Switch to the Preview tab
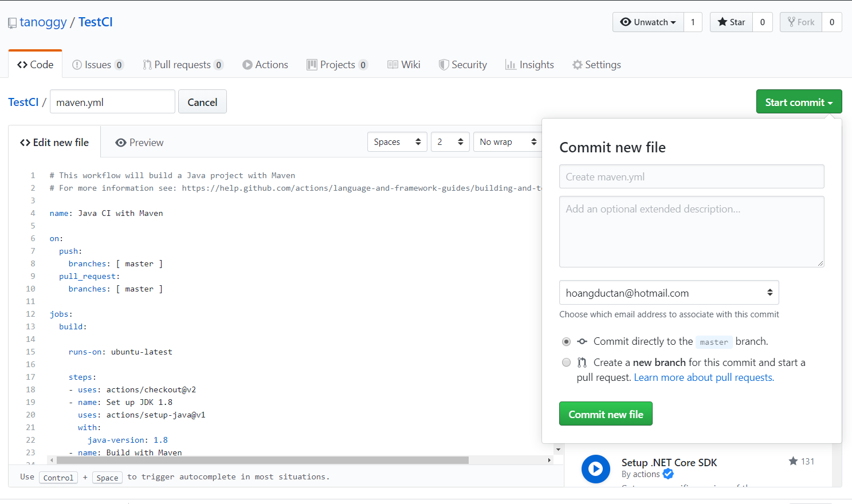The height and width of the screenshot is (504, 852). [x=139, y=143]
